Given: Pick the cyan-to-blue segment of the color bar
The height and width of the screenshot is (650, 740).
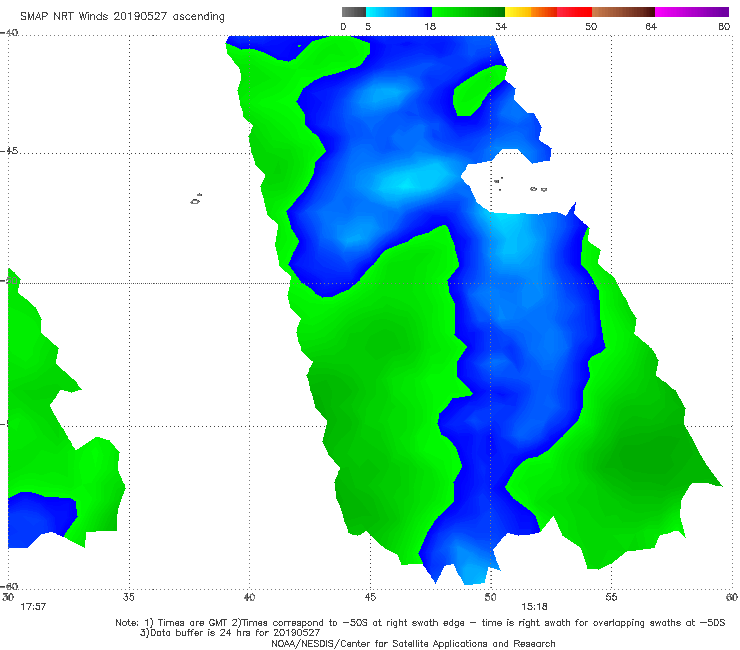Looking at the screenshot, I should [399, 12].
